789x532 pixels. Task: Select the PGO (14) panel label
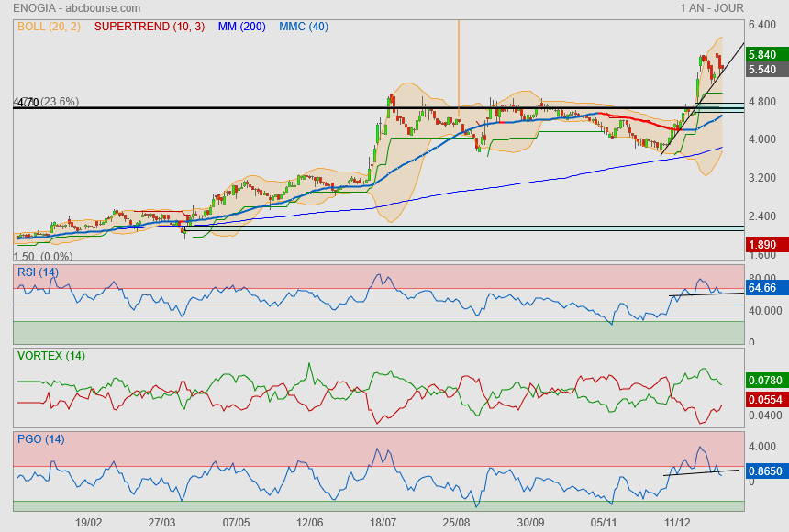pyautogui.click(x=40, y=438)
